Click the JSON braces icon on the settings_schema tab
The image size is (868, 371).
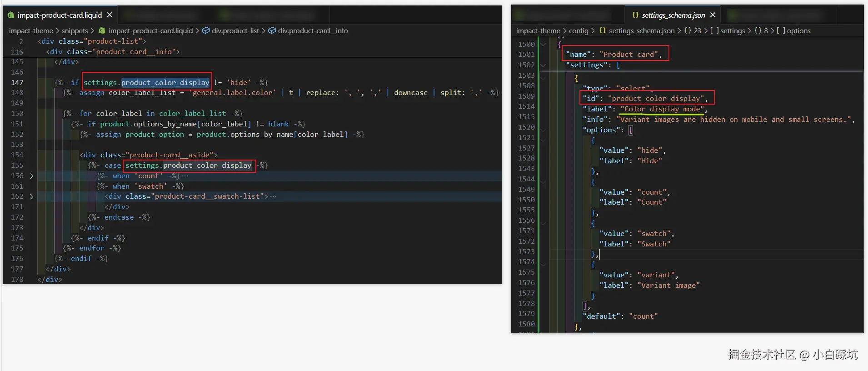(635, 15)
